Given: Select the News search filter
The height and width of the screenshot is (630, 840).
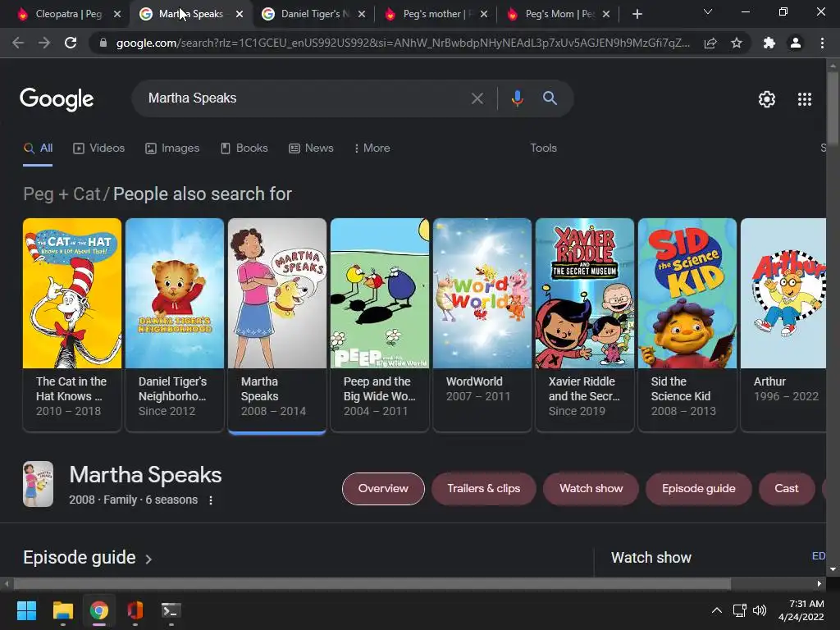Looking at the screenshot, I should point(311,148).
